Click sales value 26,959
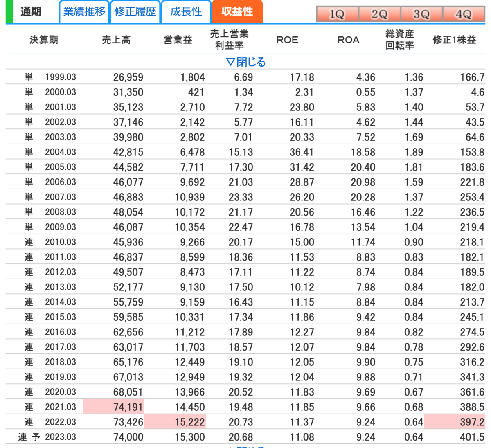Viewport: 491px width, 448px height. [128, 77]
